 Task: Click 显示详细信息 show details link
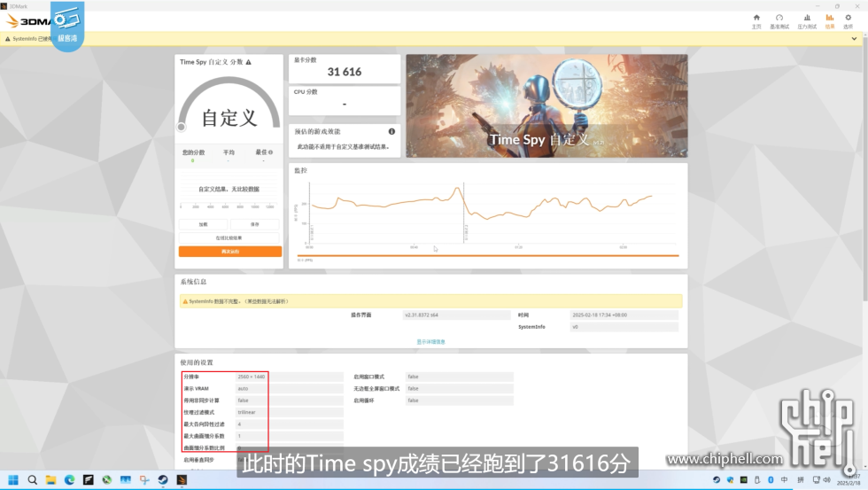point(430,342)
